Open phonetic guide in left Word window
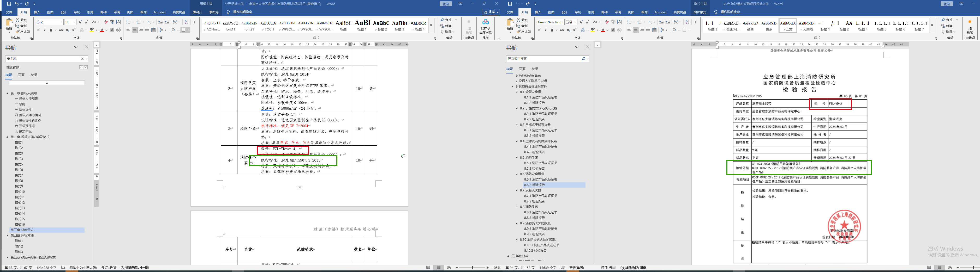This screenshot has width=980, height=272. point(112,22)
